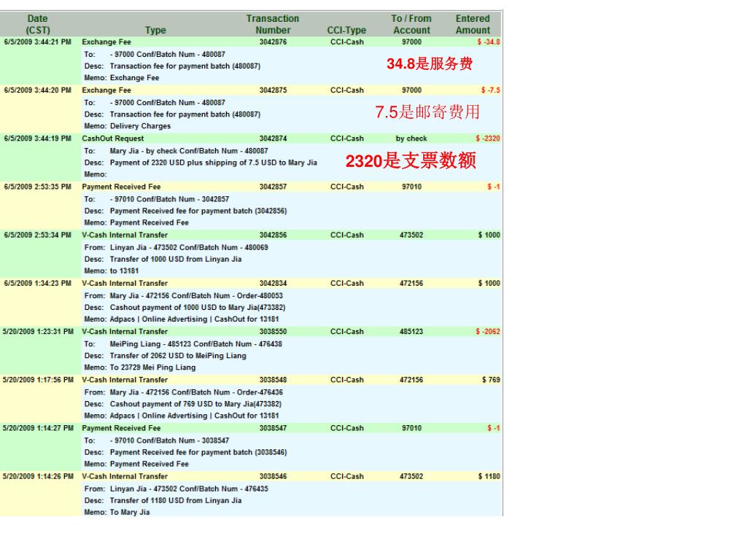This screenshot has height=560, width=747.
Task: Click 'Mary Jia - 472156 Conf/Batch Num - Order-480053'
Action: pos(196,296)
